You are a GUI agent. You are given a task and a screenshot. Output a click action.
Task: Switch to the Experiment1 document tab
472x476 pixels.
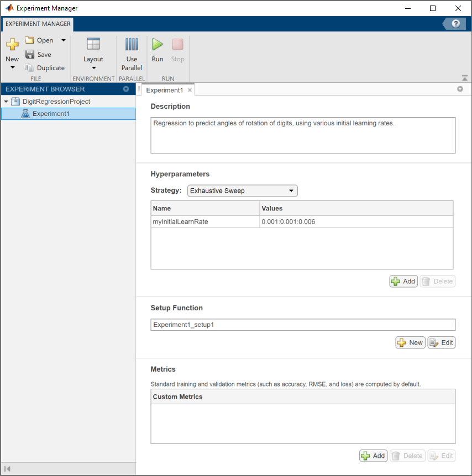point(164,90)
